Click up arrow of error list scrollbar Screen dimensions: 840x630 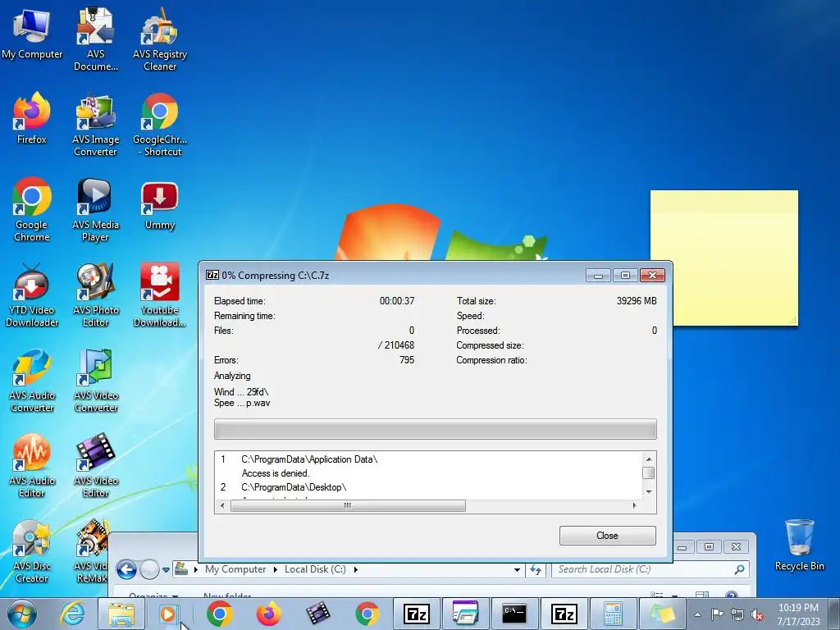pos(648,459)
